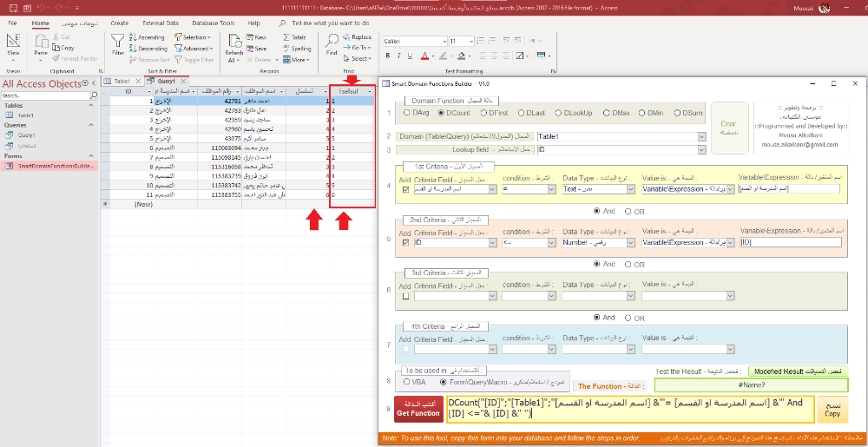Click the 2nd Criteria Variable\Expression field

790,242
